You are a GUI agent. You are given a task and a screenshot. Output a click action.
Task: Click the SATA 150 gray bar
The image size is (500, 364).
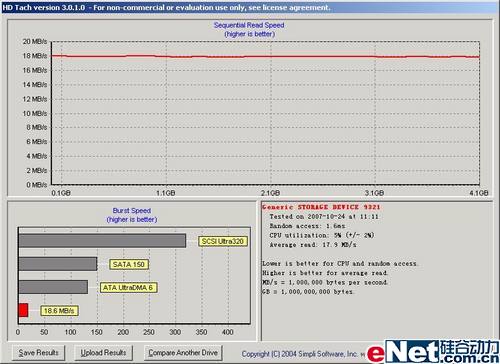tap(58, 264)
